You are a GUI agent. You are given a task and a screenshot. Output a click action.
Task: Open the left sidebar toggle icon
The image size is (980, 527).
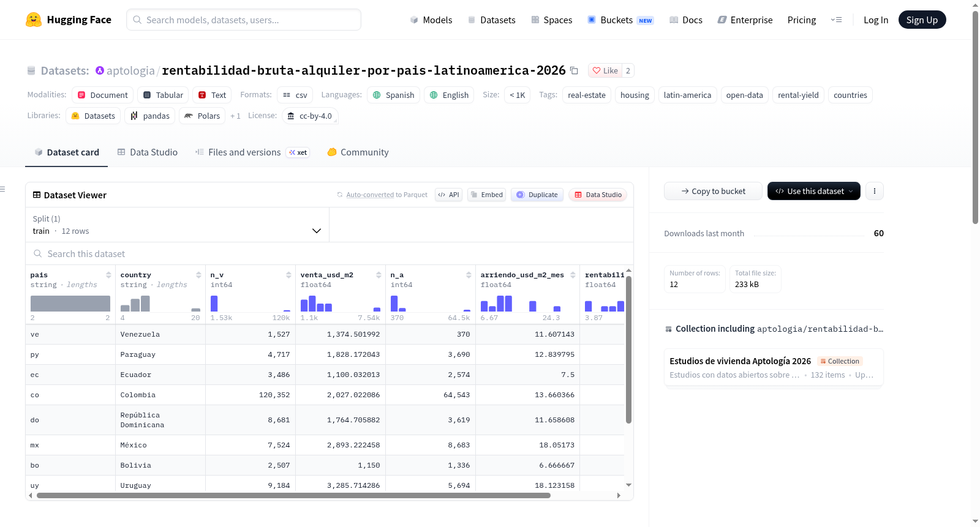(x=3, y=189)
